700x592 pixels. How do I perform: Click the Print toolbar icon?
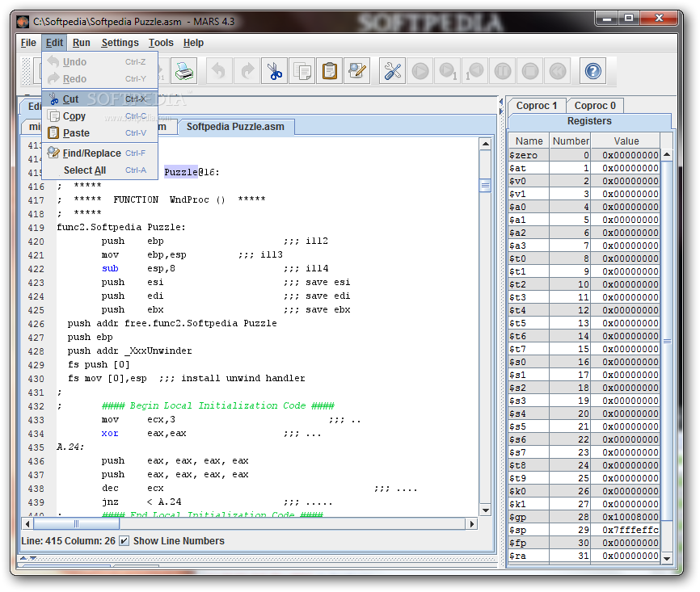pyautogui.click(x=184, y=71)
